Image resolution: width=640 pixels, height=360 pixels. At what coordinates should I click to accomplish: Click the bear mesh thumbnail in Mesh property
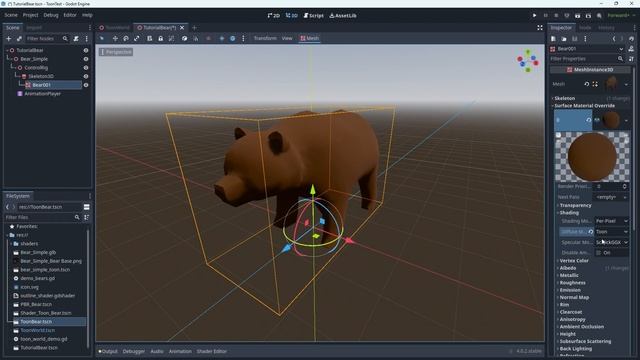pos(611,84)
